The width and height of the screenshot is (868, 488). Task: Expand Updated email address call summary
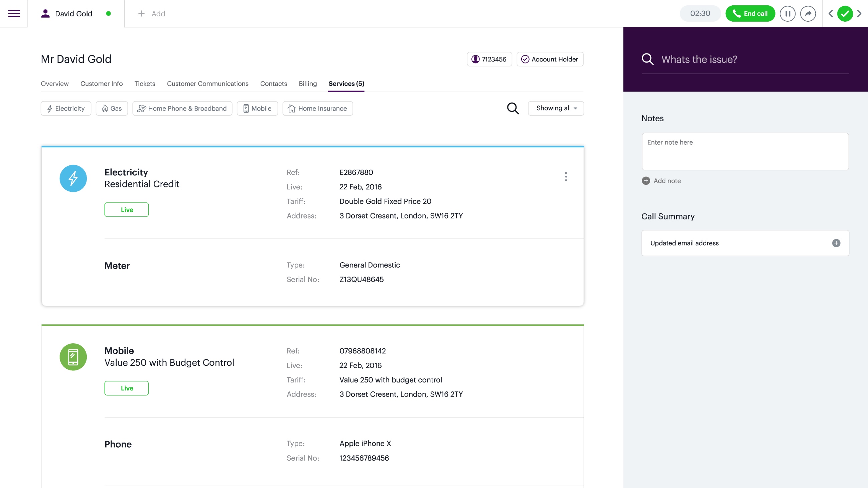click(836, 243)
